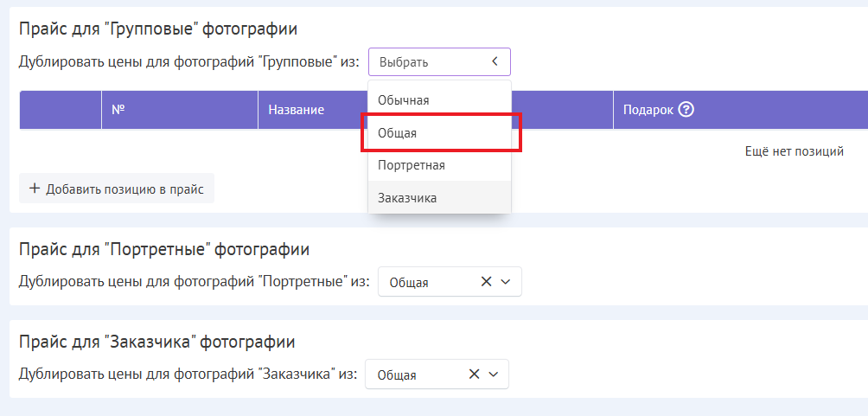Click the plus icon for adding a position
Viewport: 868px width, 416px height.
point(35,189)
